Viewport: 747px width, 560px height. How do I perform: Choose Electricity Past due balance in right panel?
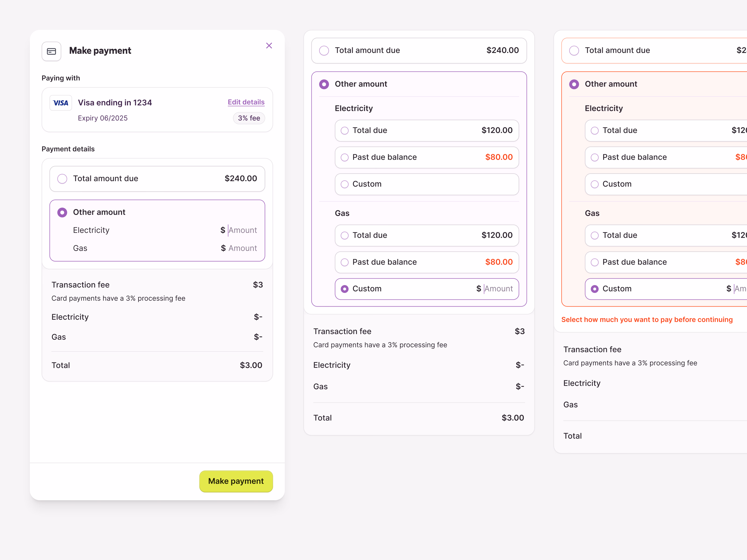click(666, 157)
